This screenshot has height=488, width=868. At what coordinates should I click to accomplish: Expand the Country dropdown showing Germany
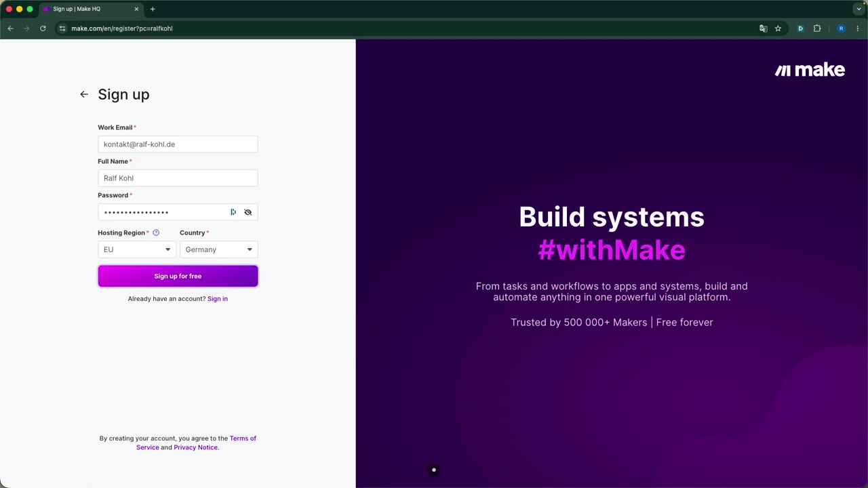click(x=219, y=249)
